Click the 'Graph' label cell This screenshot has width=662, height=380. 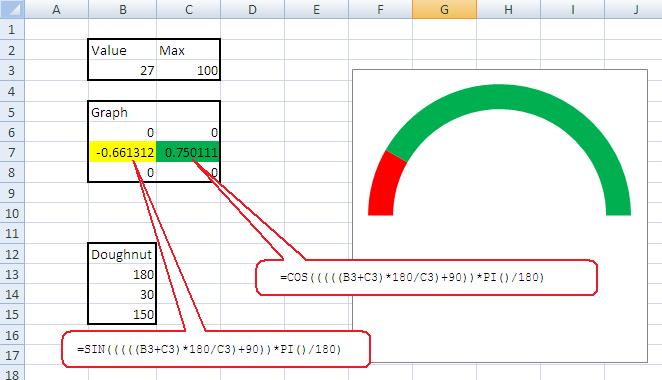point(122,111)
